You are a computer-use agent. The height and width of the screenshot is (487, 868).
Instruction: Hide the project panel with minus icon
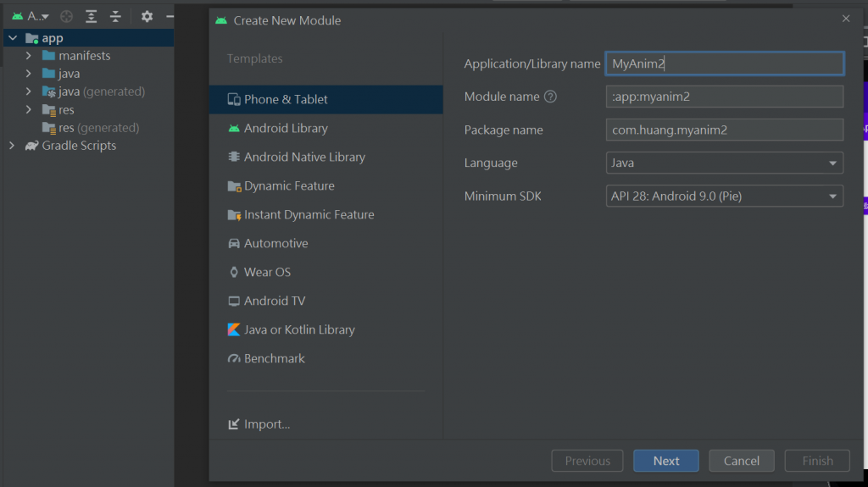pyautogui.click(x=170, y=16)
